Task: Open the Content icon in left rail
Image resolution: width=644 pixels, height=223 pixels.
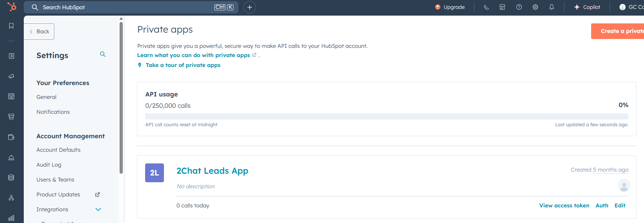Action: [x=11, y=96]
